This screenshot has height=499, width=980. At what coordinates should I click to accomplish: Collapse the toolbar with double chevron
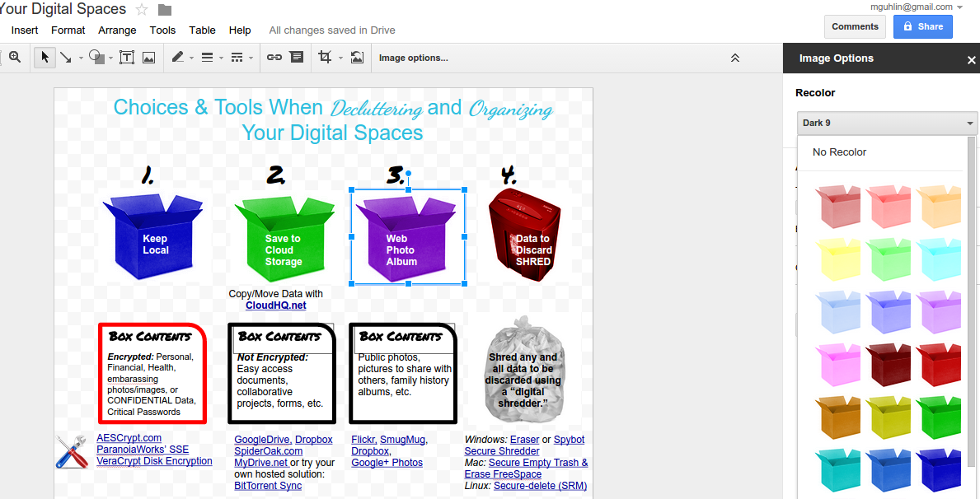(x=735, y=58)
